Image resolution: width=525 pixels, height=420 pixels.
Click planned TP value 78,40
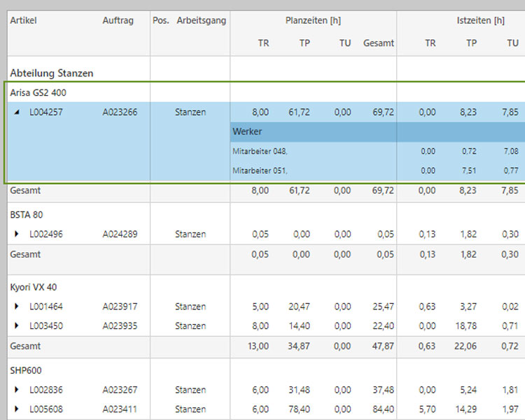(299, 409)
